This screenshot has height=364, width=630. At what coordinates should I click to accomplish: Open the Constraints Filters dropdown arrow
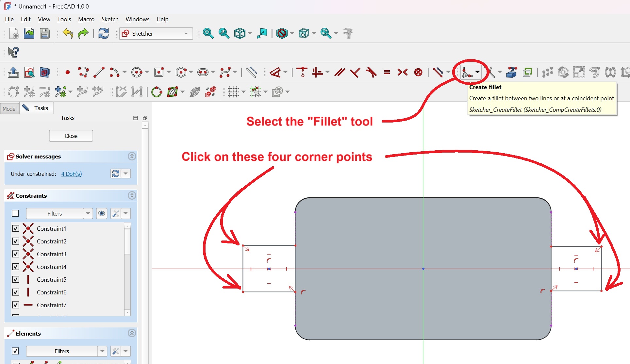(88, 213)
